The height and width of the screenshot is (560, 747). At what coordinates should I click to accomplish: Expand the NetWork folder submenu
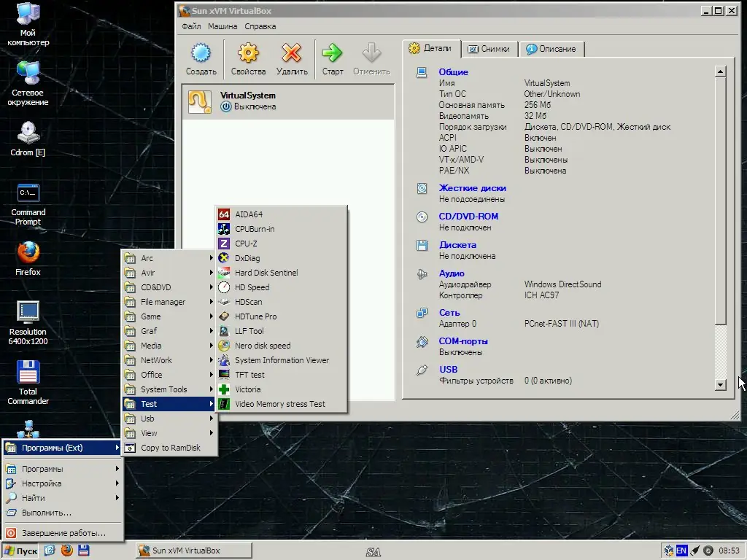(x=157, y=360)
